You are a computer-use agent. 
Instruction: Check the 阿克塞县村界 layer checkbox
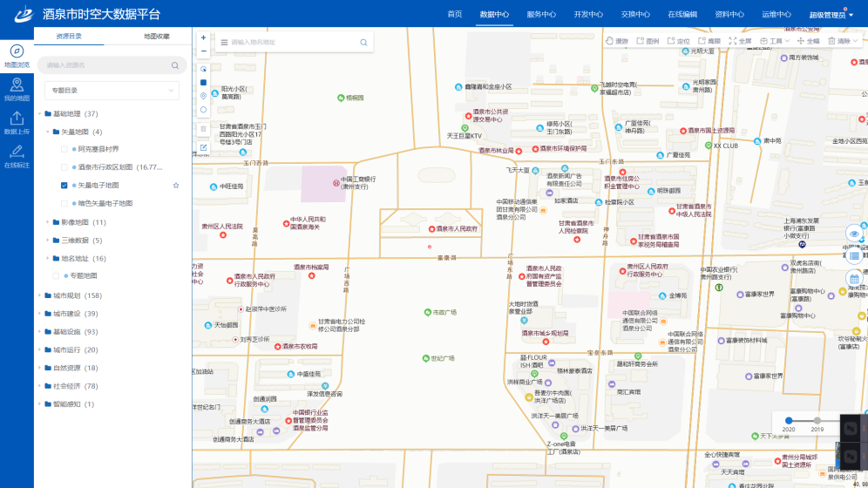[64, 149]
